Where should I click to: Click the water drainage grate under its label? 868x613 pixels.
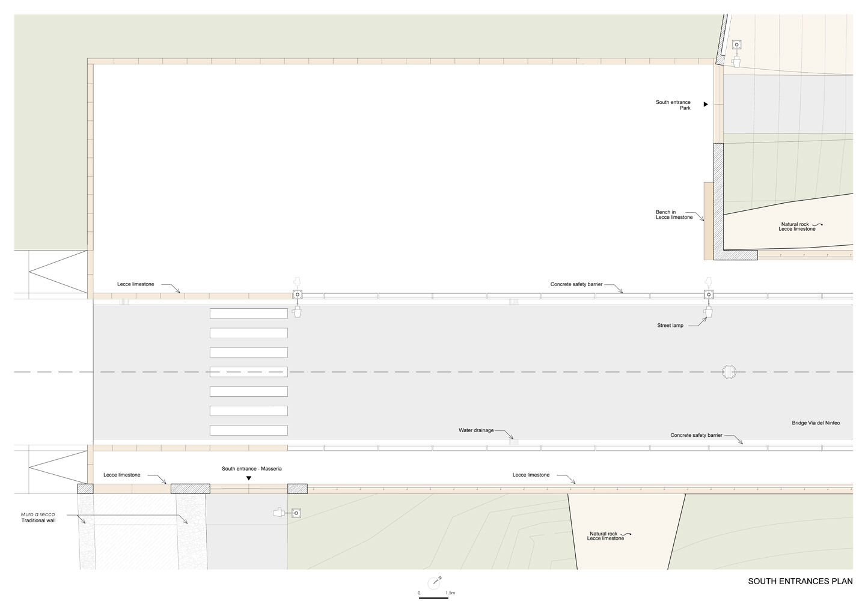click(514, 442)
